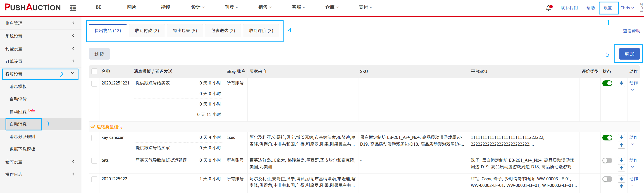Expand the 账户管理 sidebar section

[x=40, y=23]
